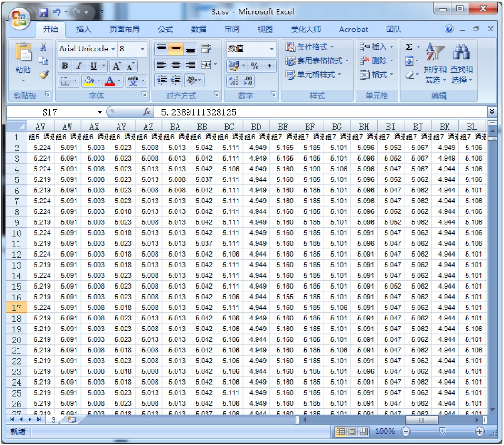Switch to the 页面布局 ribbon tab
This screenshot has height=445, width=504.
point(124,29)
